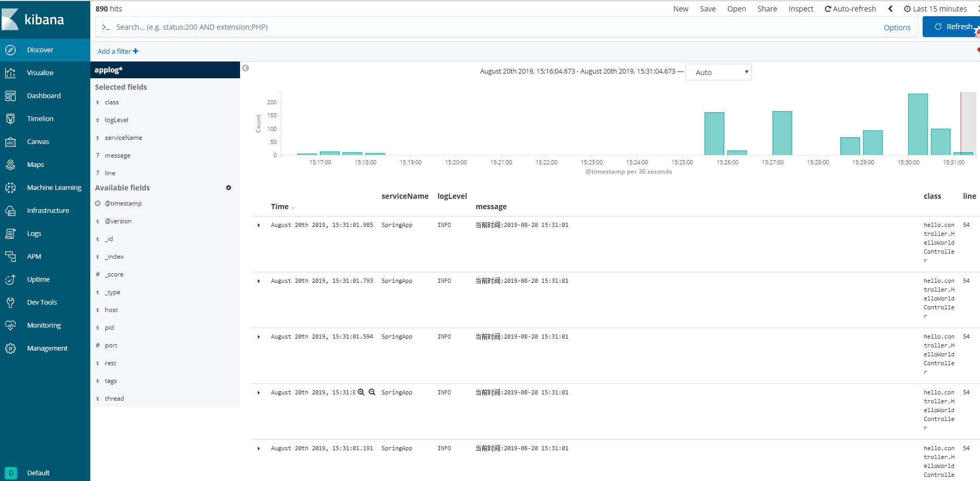This screenshot has width=980, height=481.
Task: Open the Available fields settings gear
Action: [229, 187]
